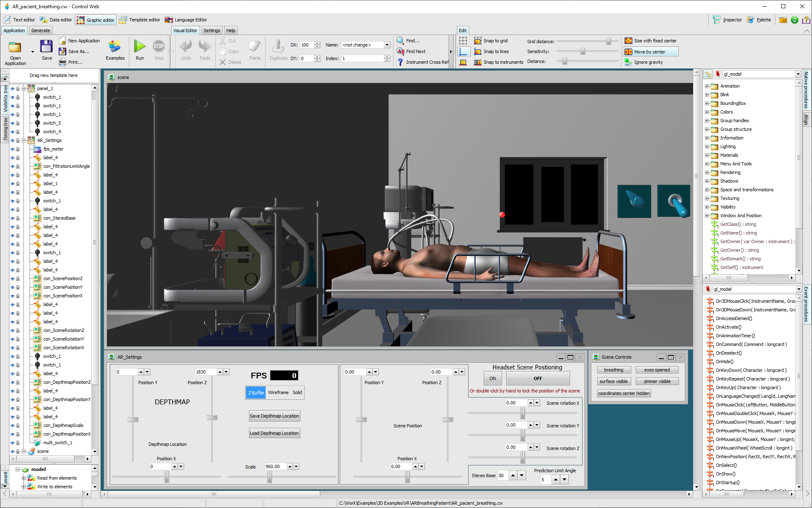The image size is (812, 508).
Task: Click the Grid distance slider handle
Action: coord(608,41)
